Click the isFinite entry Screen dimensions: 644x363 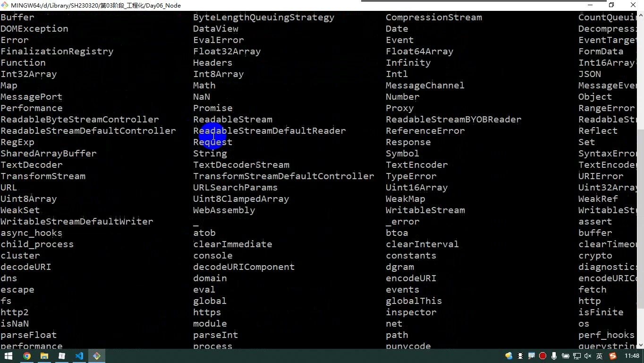[601, 312]
